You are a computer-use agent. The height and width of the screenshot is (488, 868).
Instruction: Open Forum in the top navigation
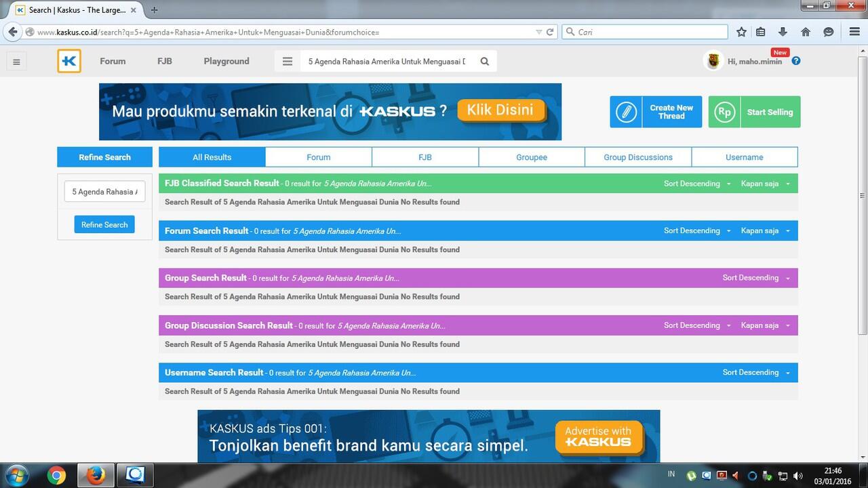(x=113, y=61)
